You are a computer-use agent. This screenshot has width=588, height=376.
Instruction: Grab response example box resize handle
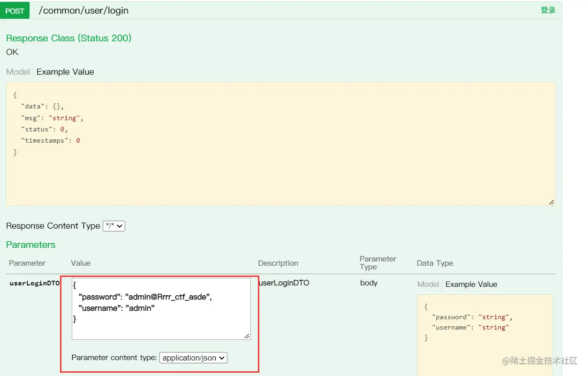[x=551, y=202]
